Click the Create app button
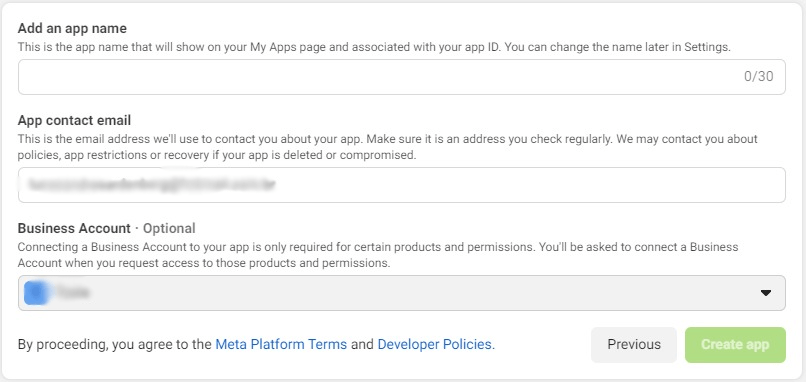This screenshot has width=806, height=382. (735, 344)
